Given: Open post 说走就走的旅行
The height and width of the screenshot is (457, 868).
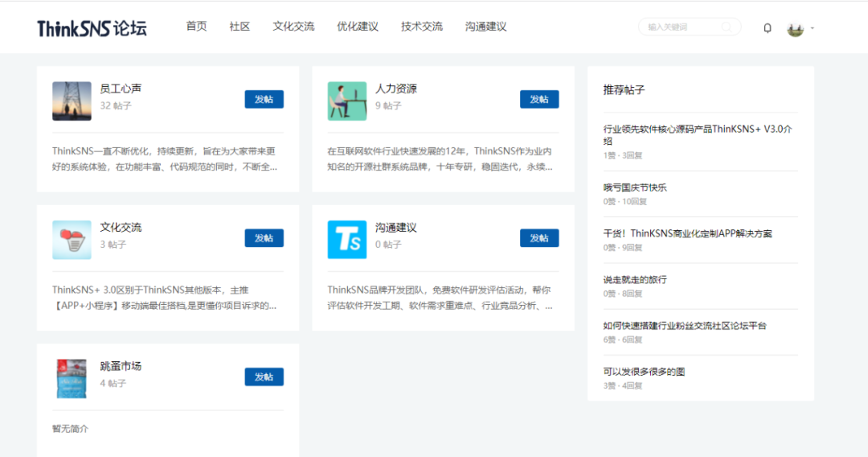Looking at the screenshot, I should pos(635,279).
